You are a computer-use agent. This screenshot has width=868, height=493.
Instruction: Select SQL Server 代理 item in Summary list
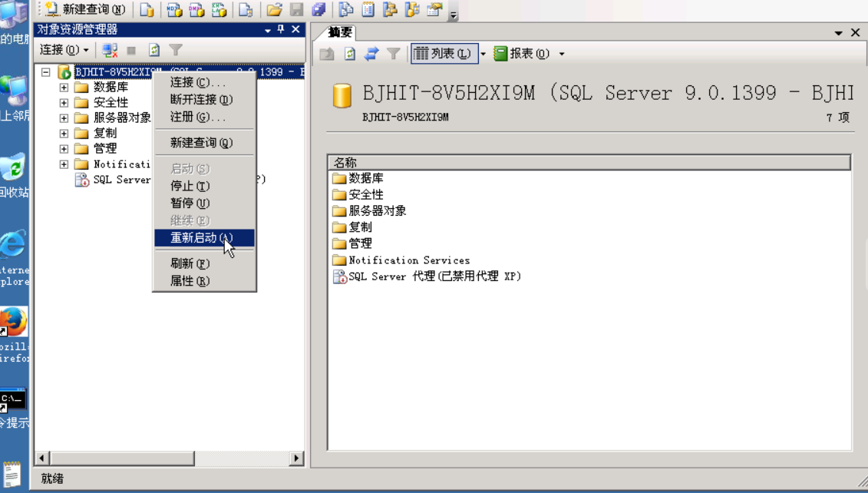point(427,276)
